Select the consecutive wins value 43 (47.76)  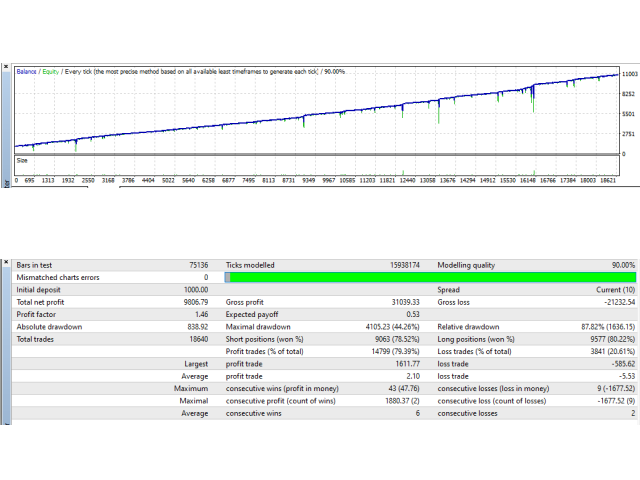404,389
